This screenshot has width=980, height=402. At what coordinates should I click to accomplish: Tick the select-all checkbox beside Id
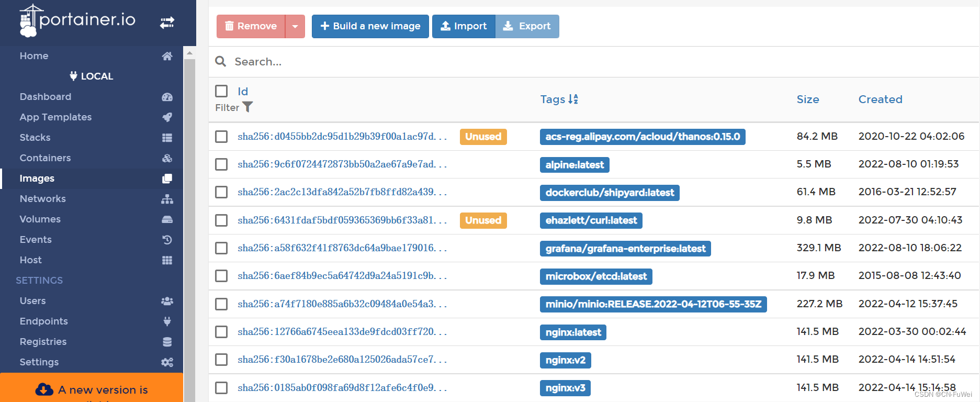pos(221,91)
